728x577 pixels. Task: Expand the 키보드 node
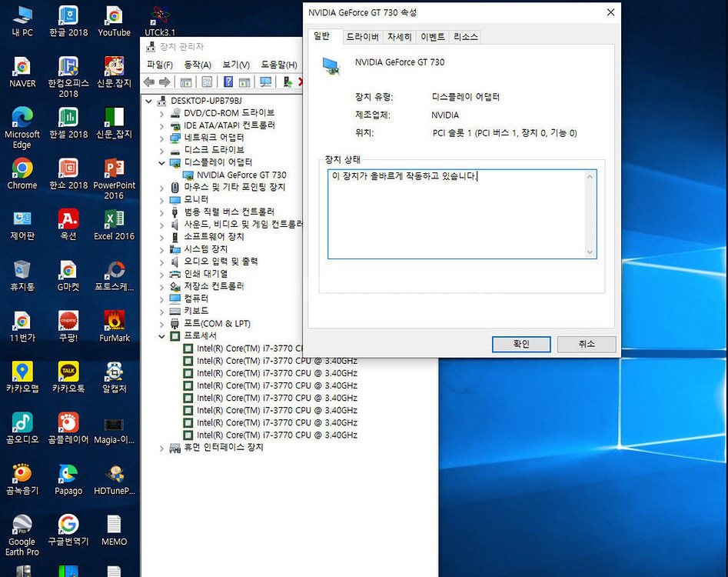tap(161, 312)
